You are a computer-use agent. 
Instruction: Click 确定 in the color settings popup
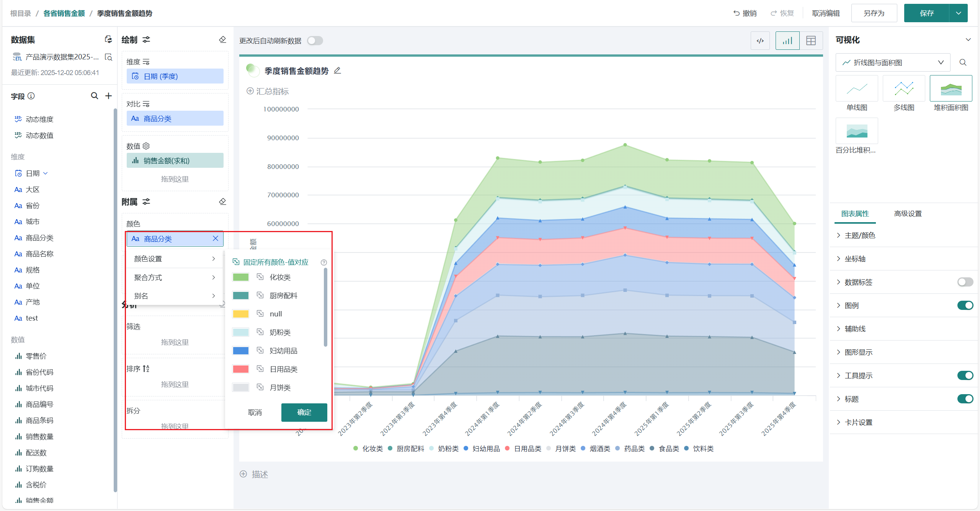click(304, 412)
